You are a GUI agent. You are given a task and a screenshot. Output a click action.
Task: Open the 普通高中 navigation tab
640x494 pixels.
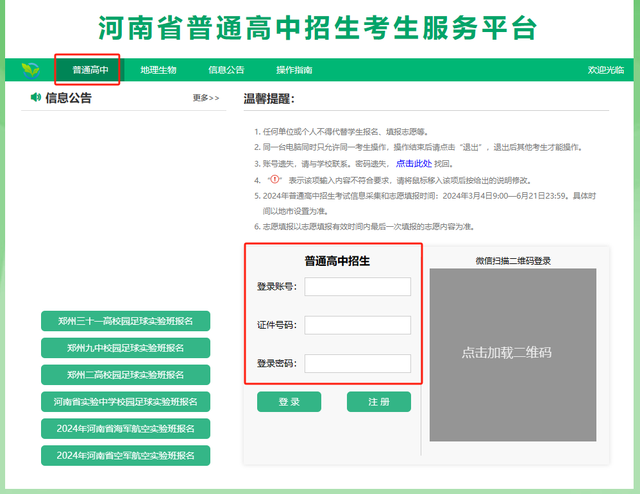click(90, 70)
